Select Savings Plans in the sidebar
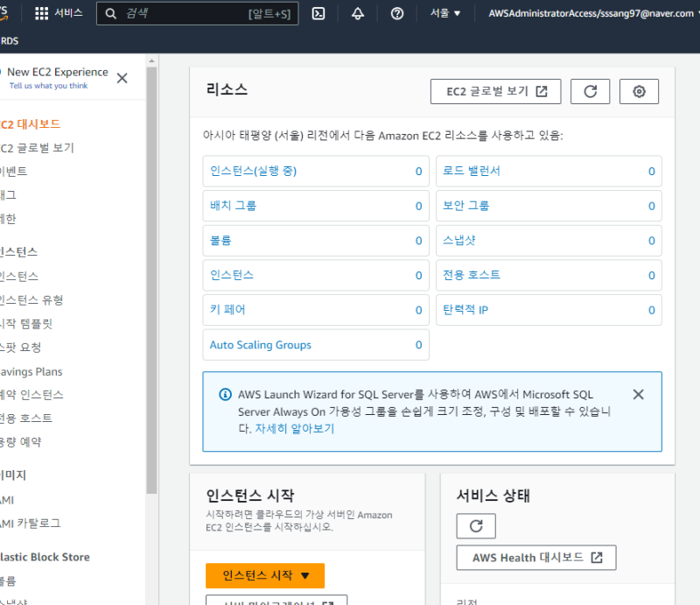 [31, 371]
